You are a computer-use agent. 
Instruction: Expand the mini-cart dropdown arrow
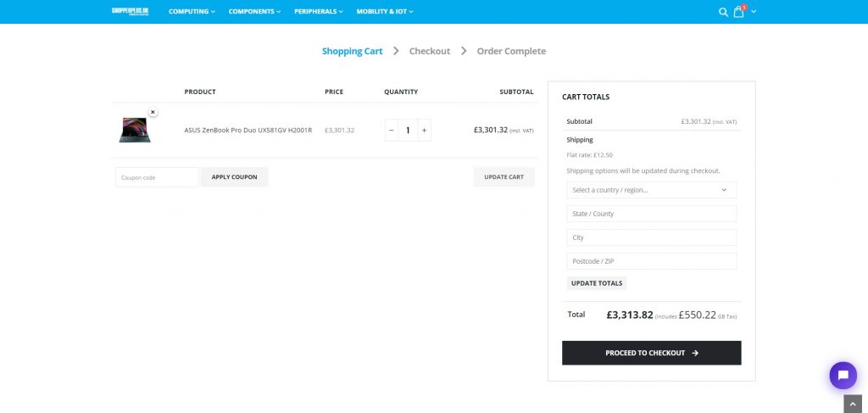click(x=754, y=12)
